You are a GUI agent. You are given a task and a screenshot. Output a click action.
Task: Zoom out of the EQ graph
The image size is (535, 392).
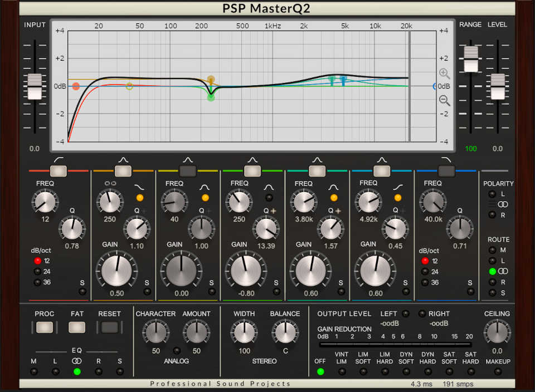443,100
